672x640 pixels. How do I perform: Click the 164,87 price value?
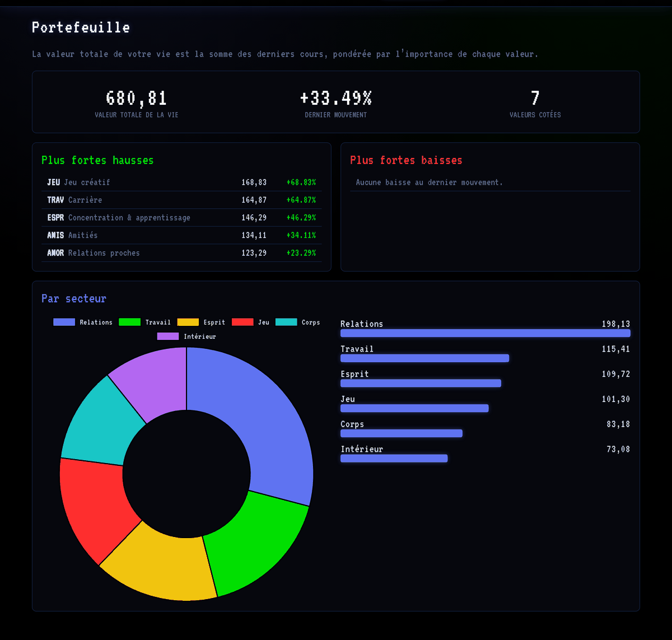pyautogui.click(x=254, y=200)
